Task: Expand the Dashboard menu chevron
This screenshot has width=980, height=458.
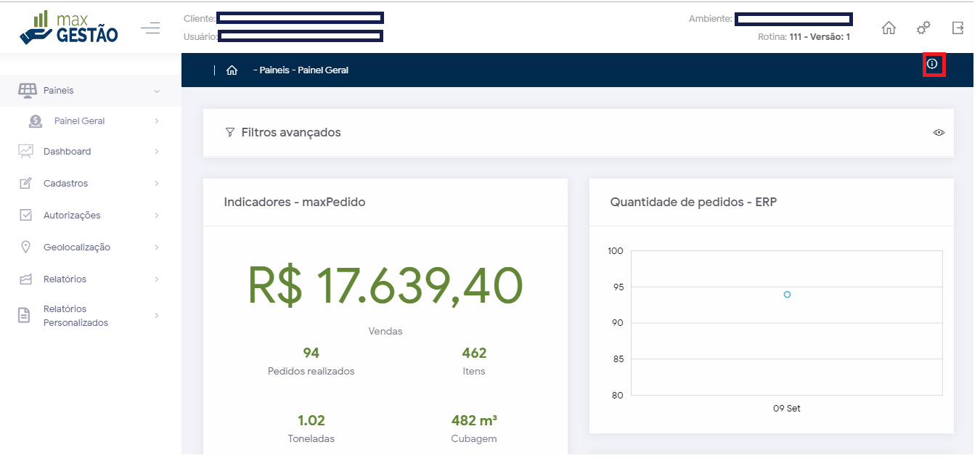Action: point(157,152)
